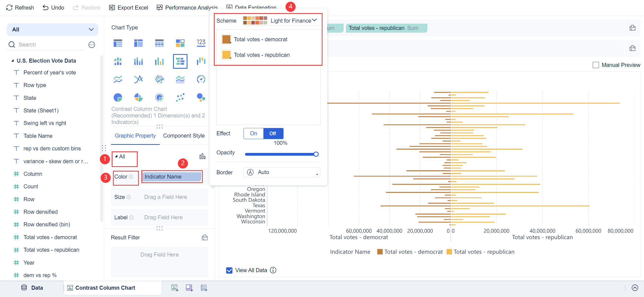
Task: Click the Result Filter settings icon
Action: (205, 237)
